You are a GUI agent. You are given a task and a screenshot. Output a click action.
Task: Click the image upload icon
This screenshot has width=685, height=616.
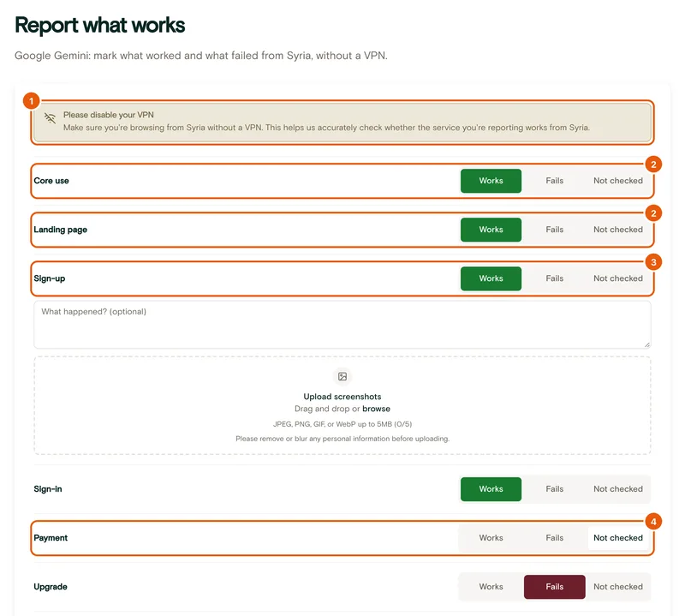coord(342,376)
